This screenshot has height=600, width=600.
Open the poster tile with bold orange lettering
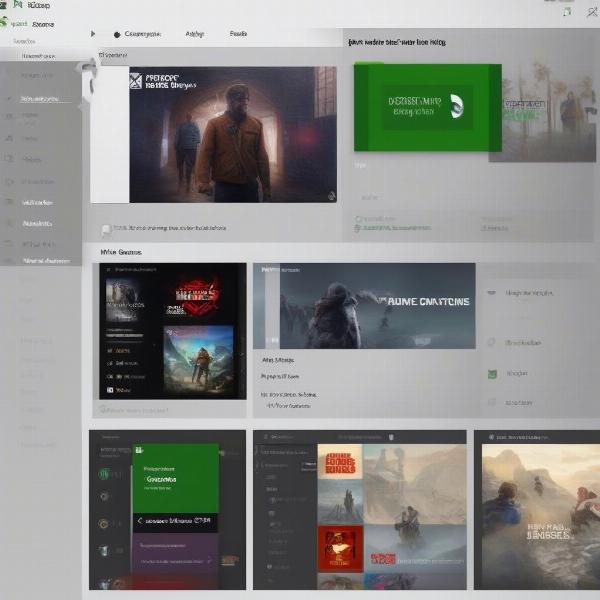340,461
